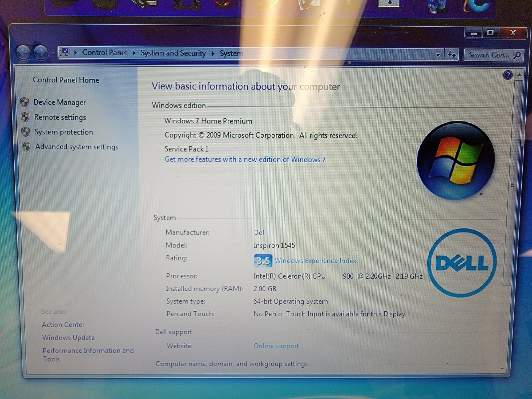Click 'Service Pack 1' text

187,149
